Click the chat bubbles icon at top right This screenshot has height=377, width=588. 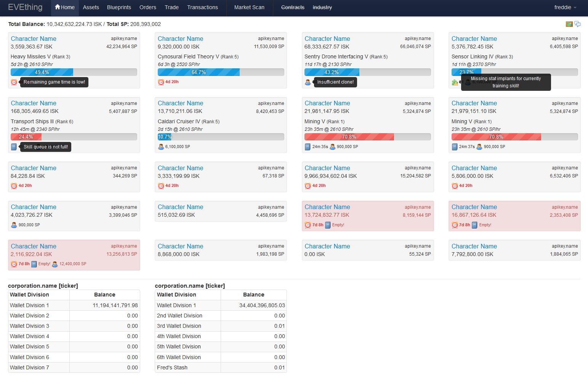coord(578,24)
